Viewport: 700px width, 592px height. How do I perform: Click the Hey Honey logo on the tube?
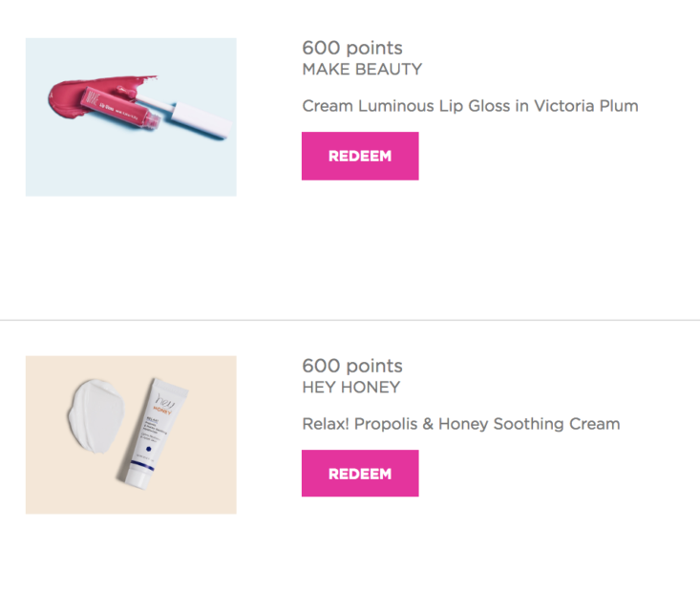[164, 404]
